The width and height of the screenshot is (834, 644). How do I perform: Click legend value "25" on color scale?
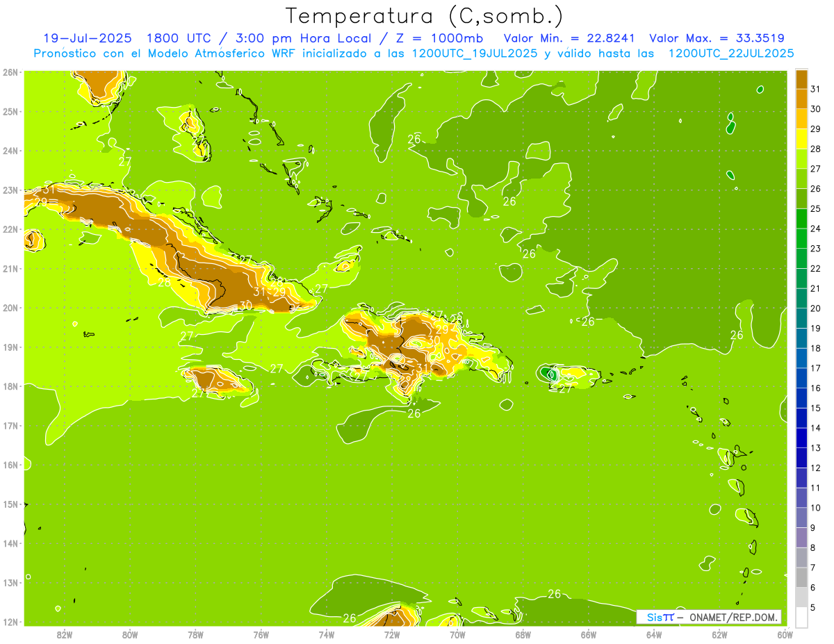click(x=815, y=208)
